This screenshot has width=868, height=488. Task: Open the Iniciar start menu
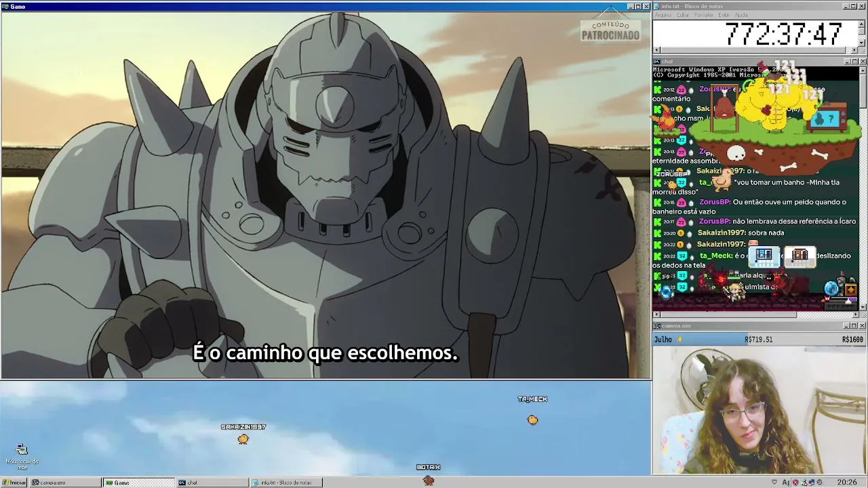[x=14, y=483]
